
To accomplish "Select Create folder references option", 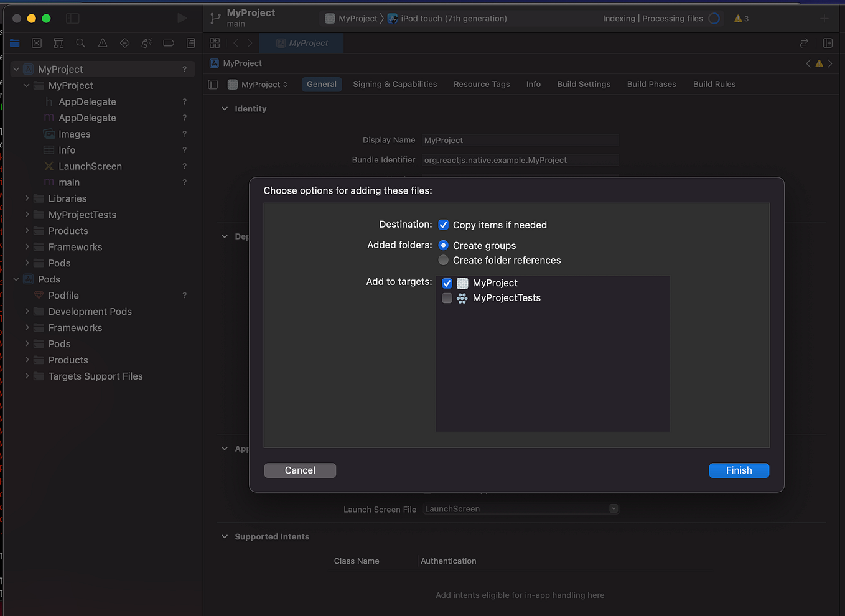I will [443, 260].
